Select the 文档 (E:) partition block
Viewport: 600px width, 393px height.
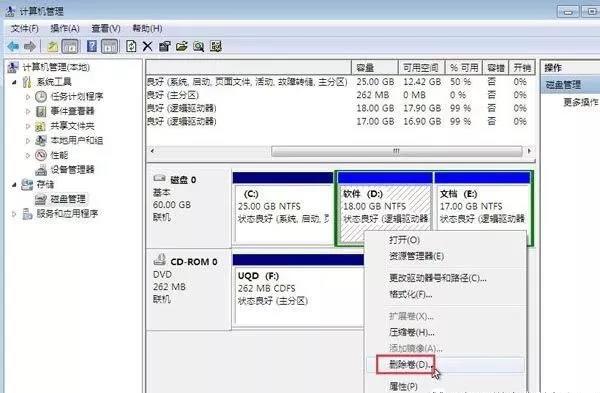tap(483, 209)
